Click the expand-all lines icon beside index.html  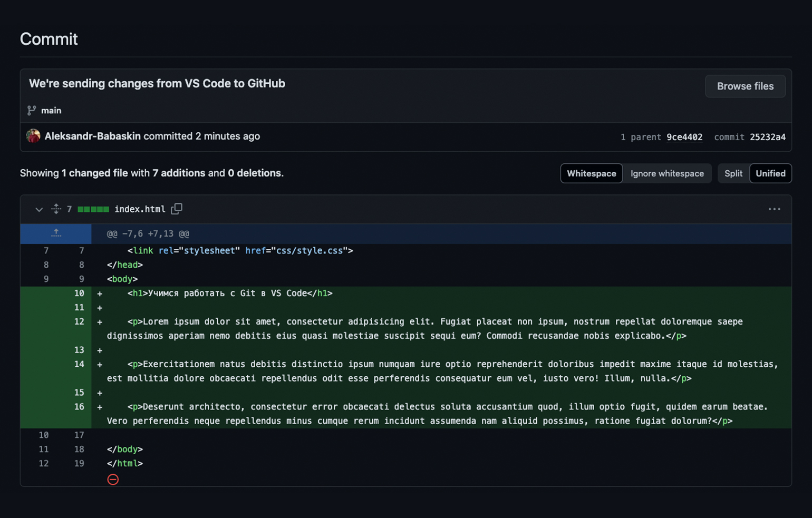[56, 209]
